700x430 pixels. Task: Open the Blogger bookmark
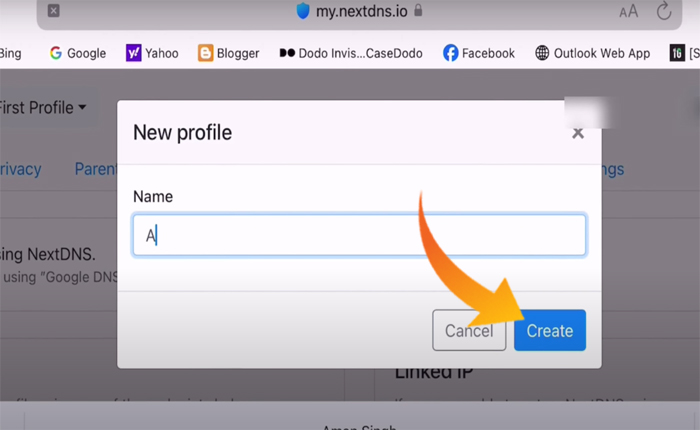pyautogui.click(x=228, y=53)
